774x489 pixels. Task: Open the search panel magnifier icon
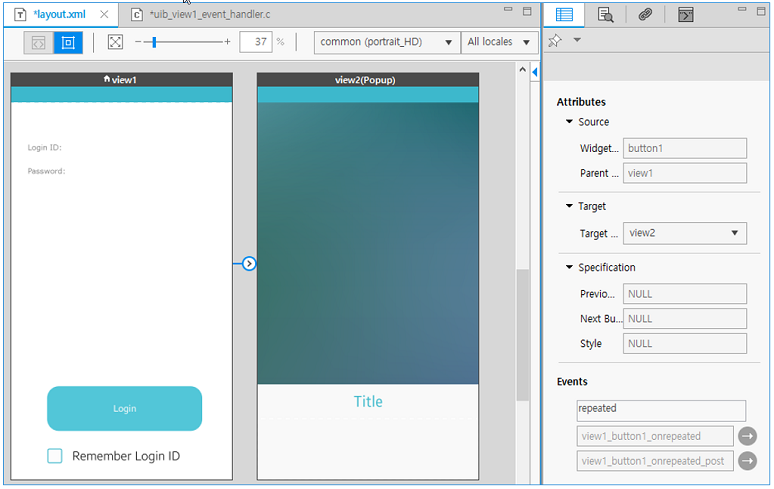605,14
